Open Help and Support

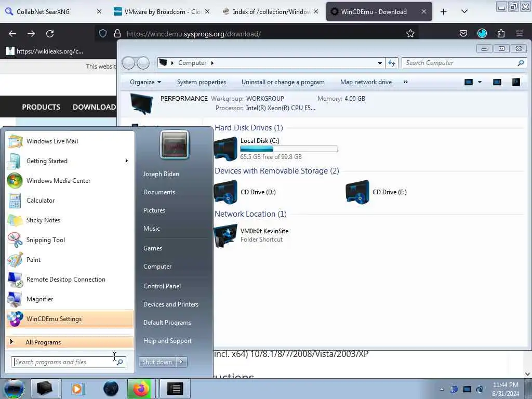pos(168,341)
